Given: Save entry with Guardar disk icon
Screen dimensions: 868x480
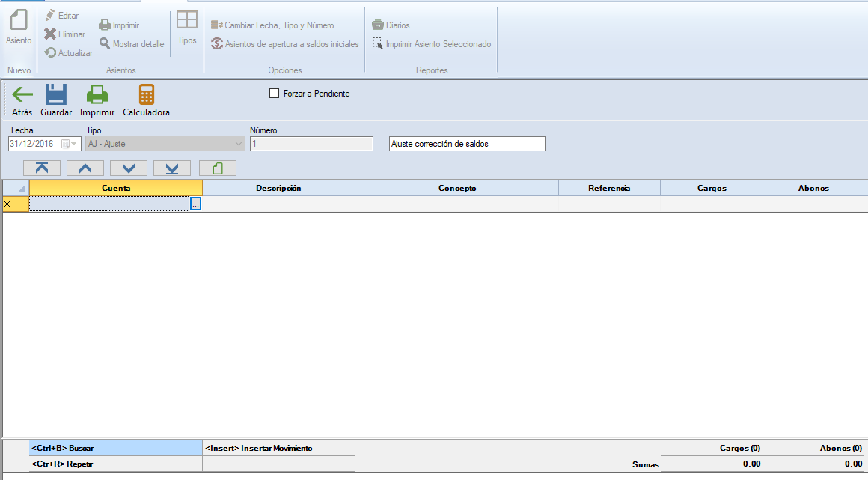Looking at the screenshot, I should [x=56, y=95].
